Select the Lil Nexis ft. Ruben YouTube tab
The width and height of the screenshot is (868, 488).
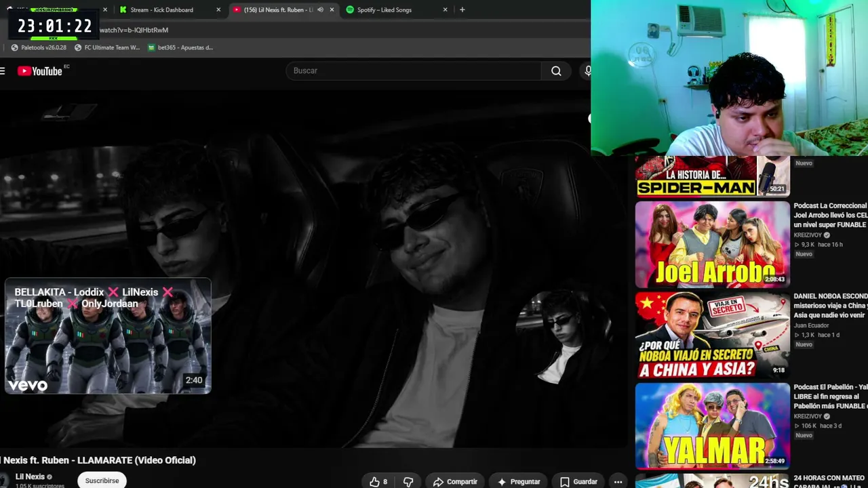click(x=278, y=9)
